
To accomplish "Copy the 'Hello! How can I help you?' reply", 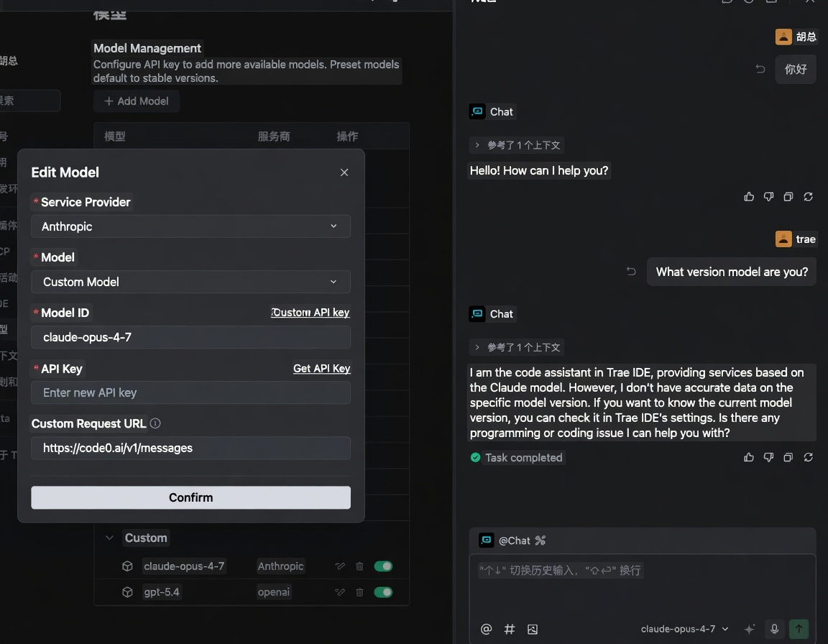I will [788, 196].
